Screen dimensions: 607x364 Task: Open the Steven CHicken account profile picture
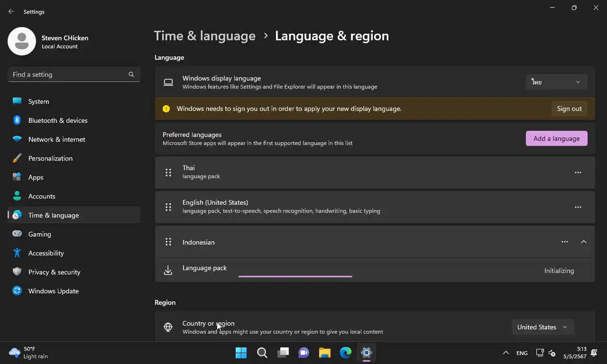click(x=22, y=41)
